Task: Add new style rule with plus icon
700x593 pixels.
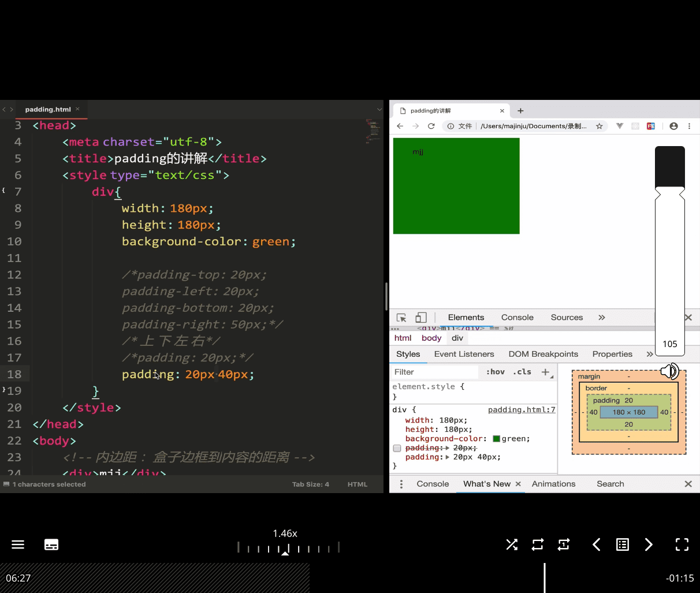Action: (x=545, y=372)
